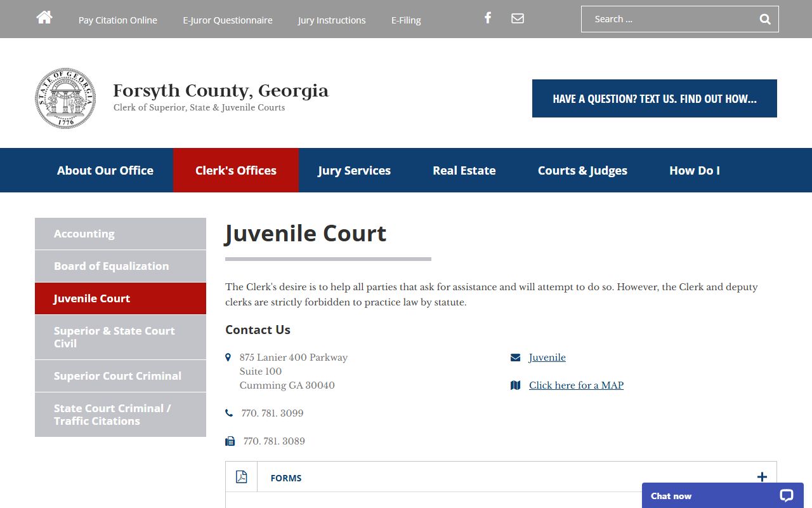Open E-Filing link
The image size is (812, 508).
[406, 20]
